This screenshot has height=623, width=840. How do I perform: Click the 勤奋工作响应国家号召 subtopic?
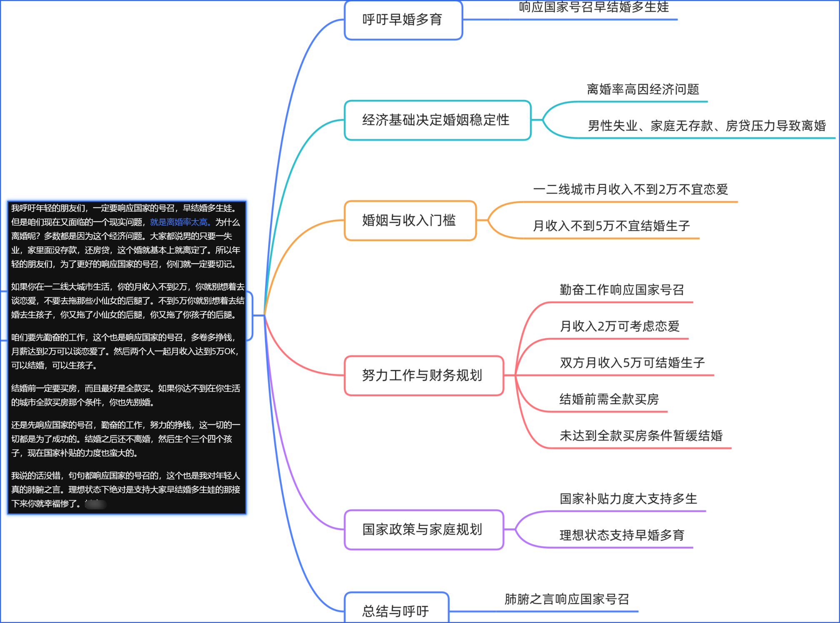pyautogui.click(x=621, y=289)
